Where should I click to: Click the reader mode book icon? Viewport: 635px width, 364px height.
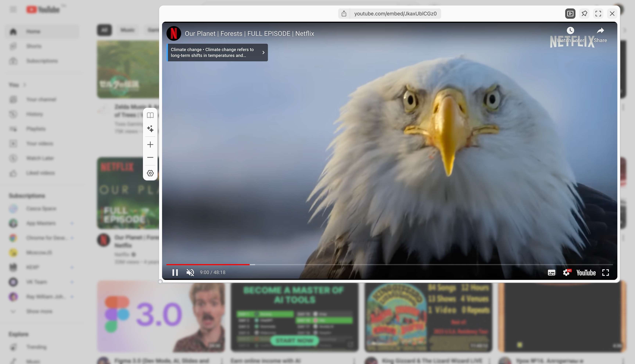tap(150, 115)
